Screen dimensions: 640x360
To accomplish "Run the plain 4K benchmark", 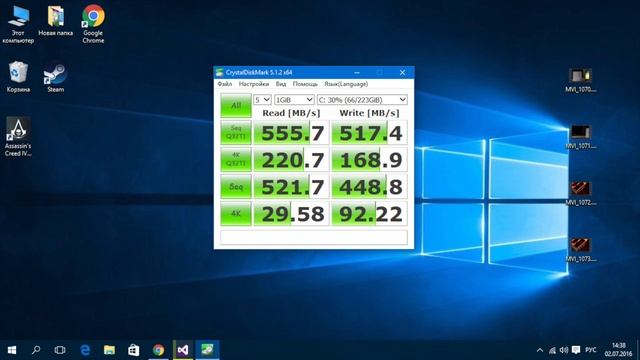I will coord(236,213).
